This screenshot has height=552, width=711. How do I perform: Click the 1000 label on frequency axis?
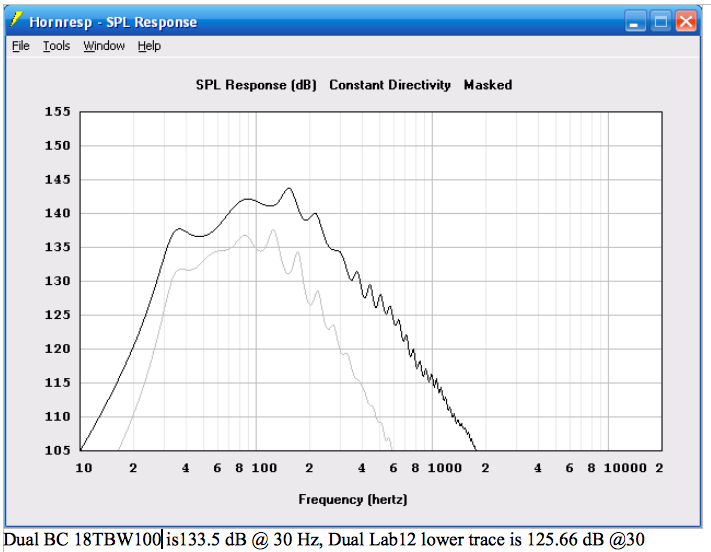tap(445, 468)
